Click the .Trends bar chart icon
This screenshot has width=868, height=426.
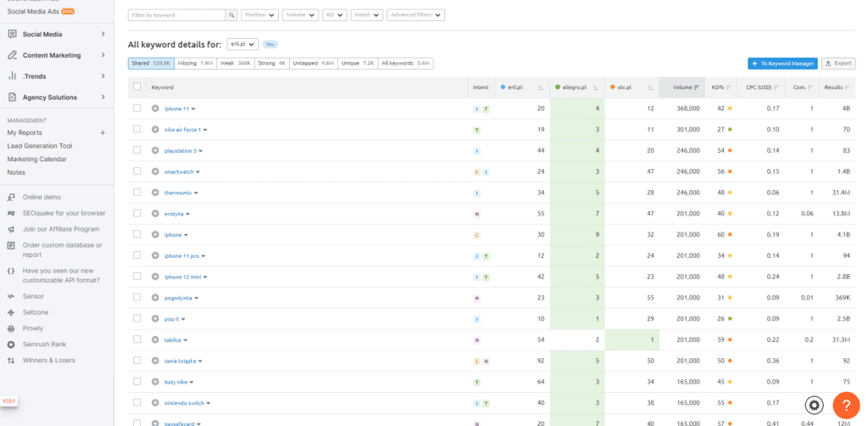[12, 76]
